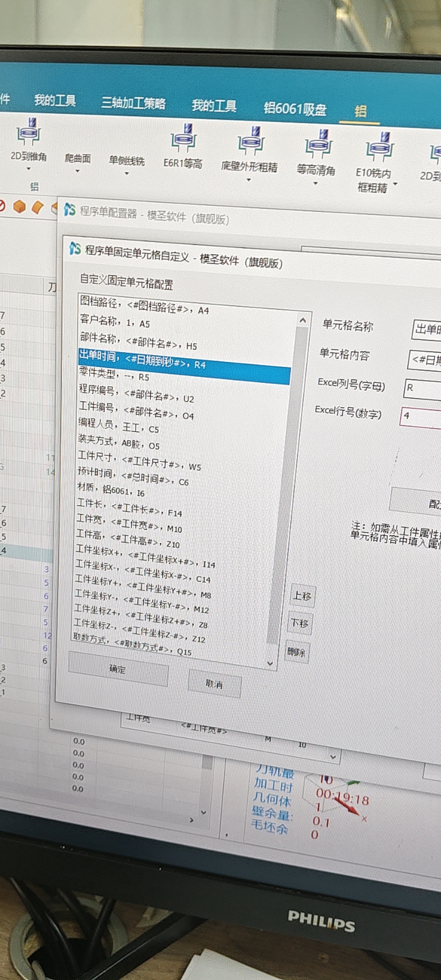Select the 工件坐标X- C14 list row
441x980 pixels.
(x=143, y=572)
